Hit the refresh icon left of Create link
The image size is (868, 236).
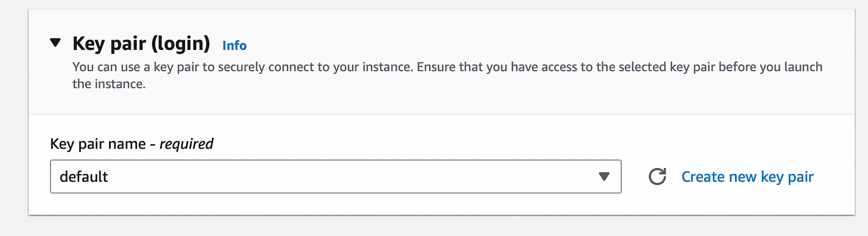pos(657,177)
